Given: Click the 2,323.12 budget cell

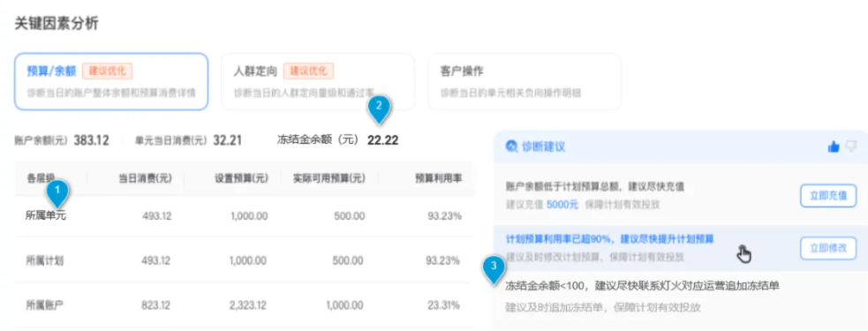Looking at the screenshot, I should (x=247, y=305).
